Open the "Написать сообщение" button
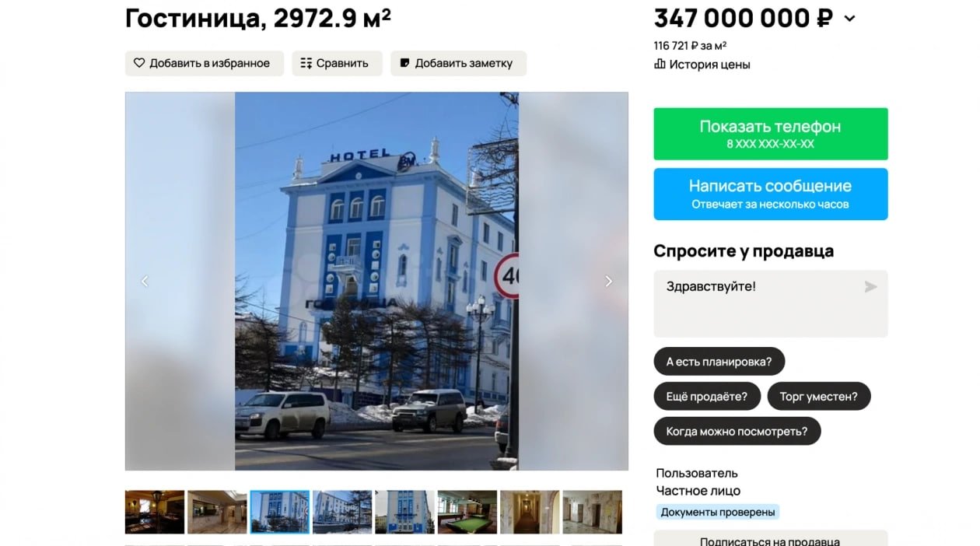This screenshot has height=546, width=980. pos(770,194)
